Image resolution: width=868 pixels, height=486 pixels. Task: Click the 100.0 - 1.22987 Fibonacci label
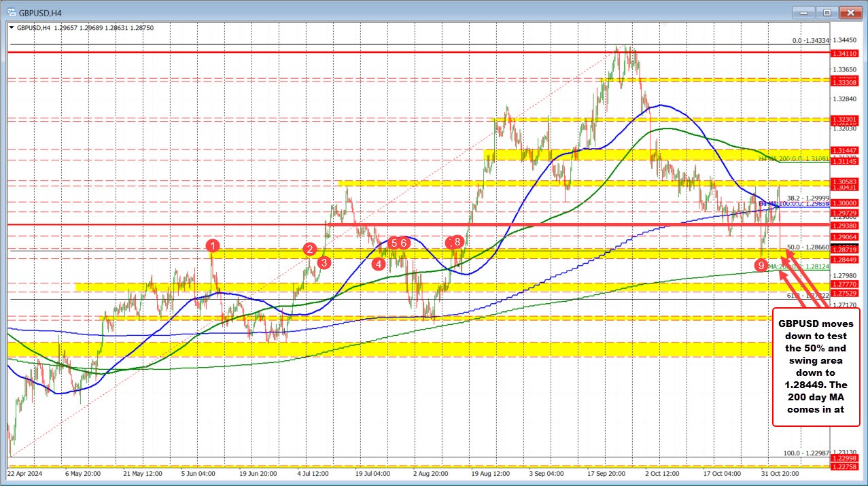click(806, 453)
